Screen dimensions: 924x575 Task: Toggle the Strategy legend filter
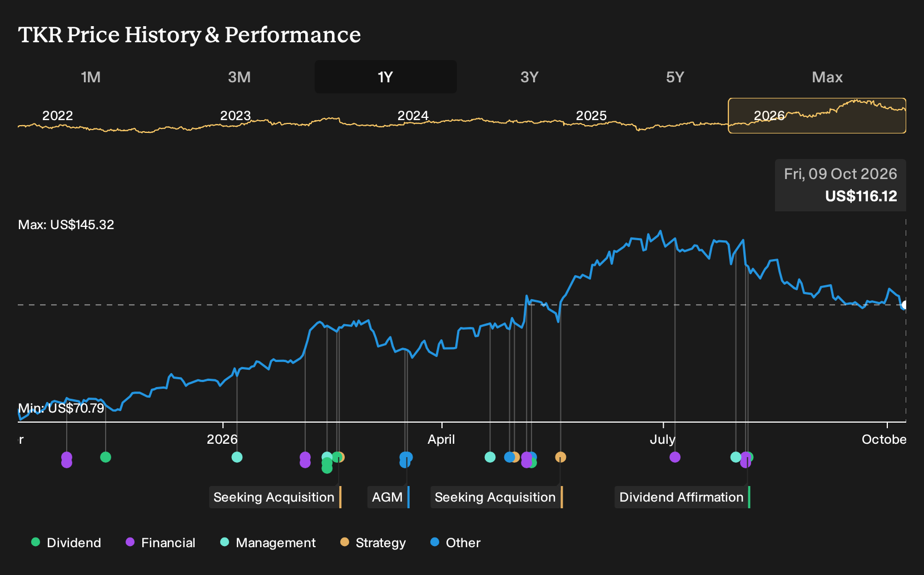click(373, 543)
